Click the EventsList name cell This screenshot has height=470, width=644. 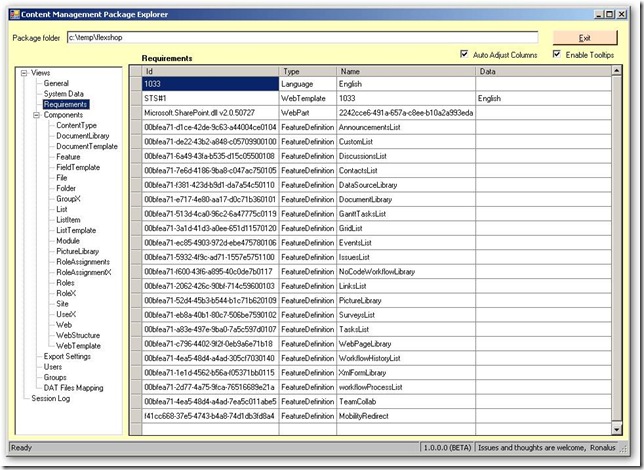coord(406,243)
